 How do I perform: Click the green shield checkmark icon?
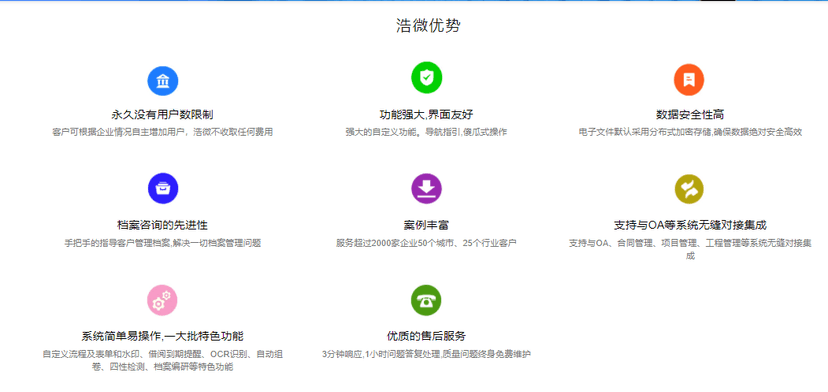coord(426,78)
